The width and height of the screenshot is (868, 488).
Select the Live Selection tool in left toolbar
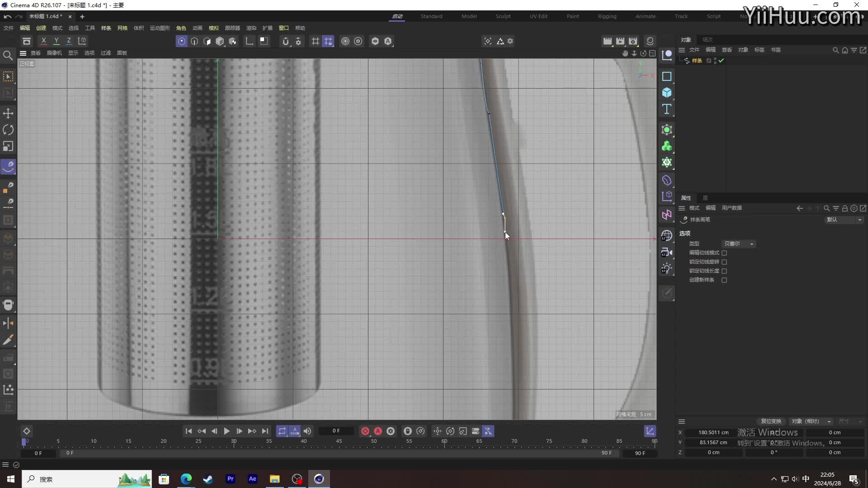click(x=8, y=76)
